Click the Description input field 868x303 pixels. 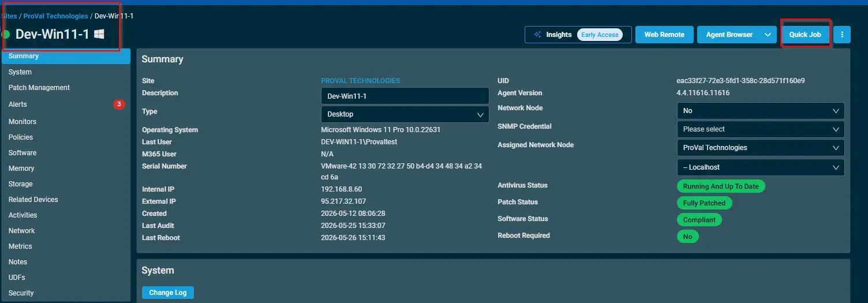pos(405,96)
